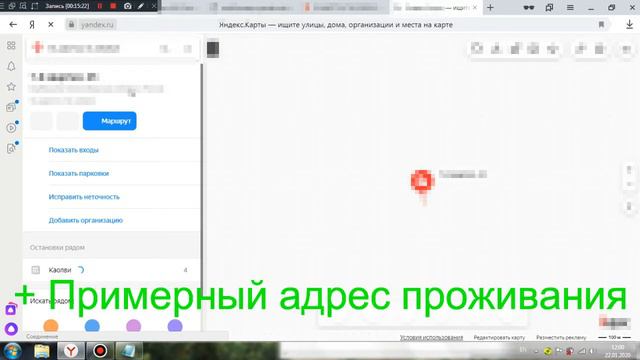Switch to Yandex Browser in taskbar
The width and height of the screenshot is (640, 360).
click(71, 351)
